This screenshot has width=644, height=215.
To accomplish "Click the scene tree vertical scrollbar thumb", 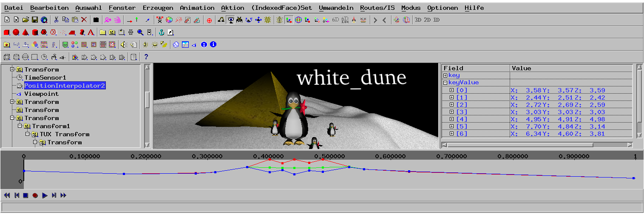I will (x=147, y=99).
